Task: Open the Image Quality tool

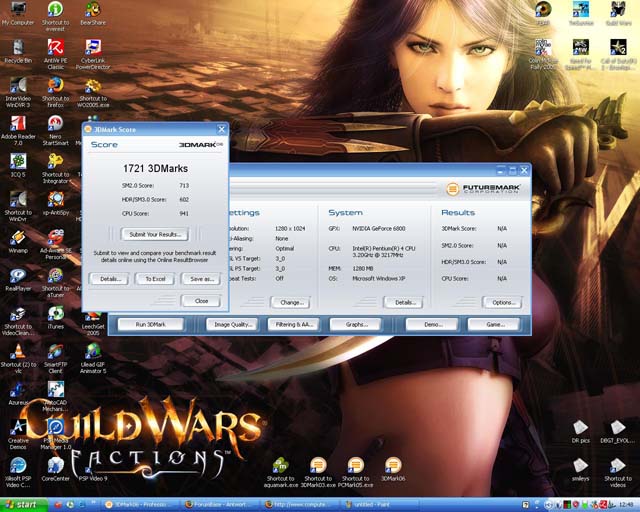Action: 232,325
